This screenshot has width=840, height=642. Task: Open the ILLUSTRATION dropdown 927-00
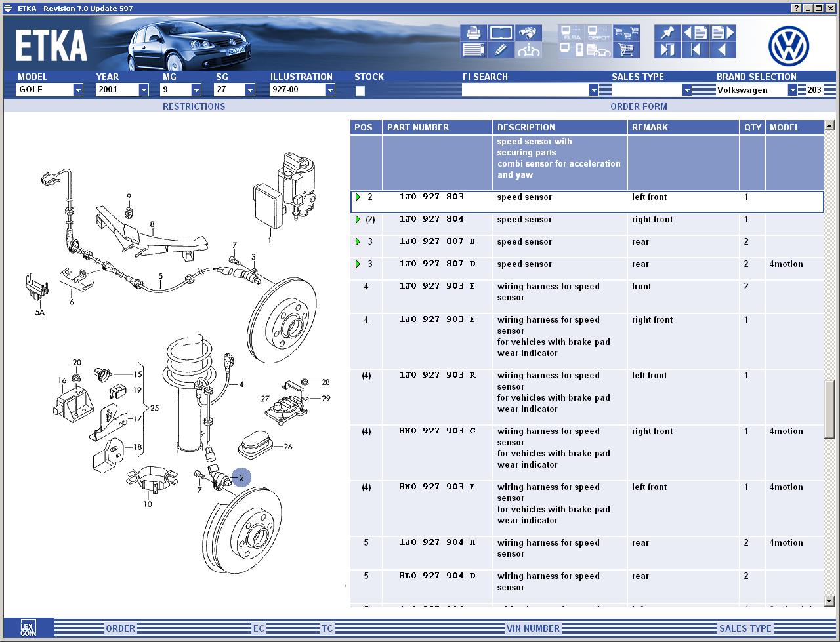pyautogui.click(x=330, y=90)
